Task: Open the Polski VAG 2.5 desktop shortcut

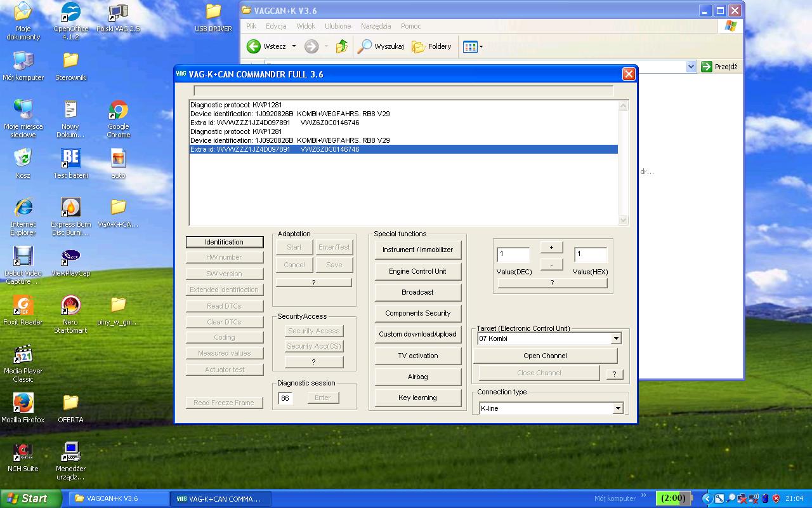Action: click(118, 18)
